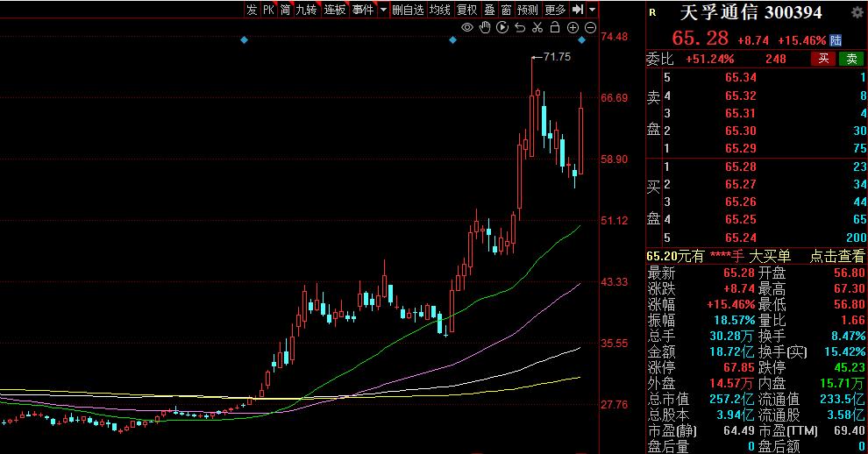The width and height of the screenshot is (868, 454).
Task: Click the 大买单 large buy order notice
Action: (x=770, y=256)
